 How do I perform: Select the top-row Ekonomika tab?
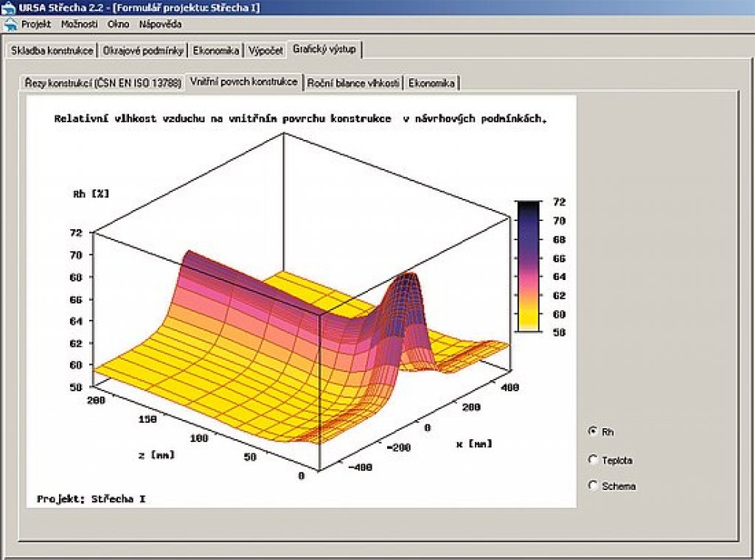pyautogui.click(x=217, y=51)
